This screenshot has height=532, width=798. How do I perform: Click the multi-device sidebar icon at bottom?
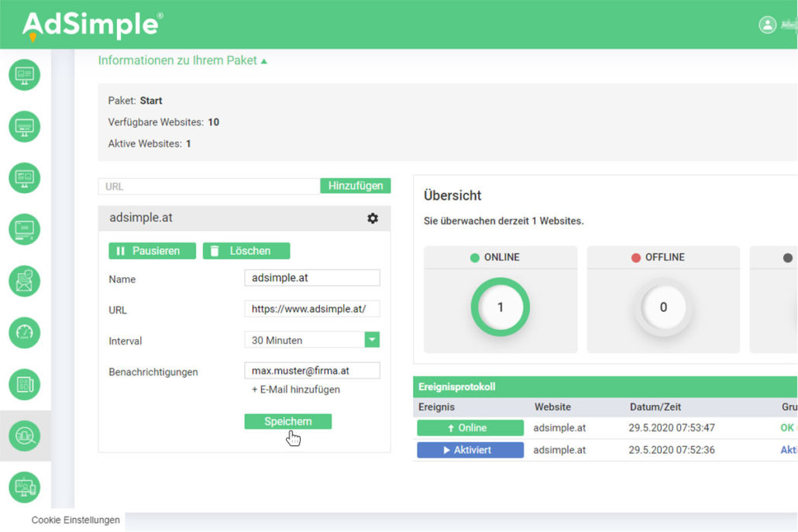[x=24, y=487]
